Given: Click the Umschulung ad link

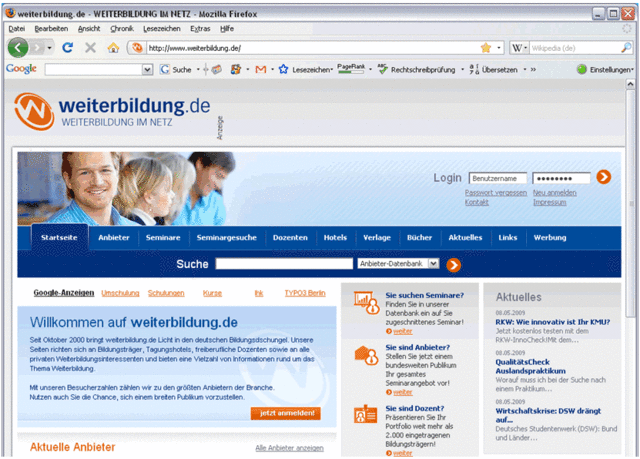Looking at the screenshot, I should 120,293.
